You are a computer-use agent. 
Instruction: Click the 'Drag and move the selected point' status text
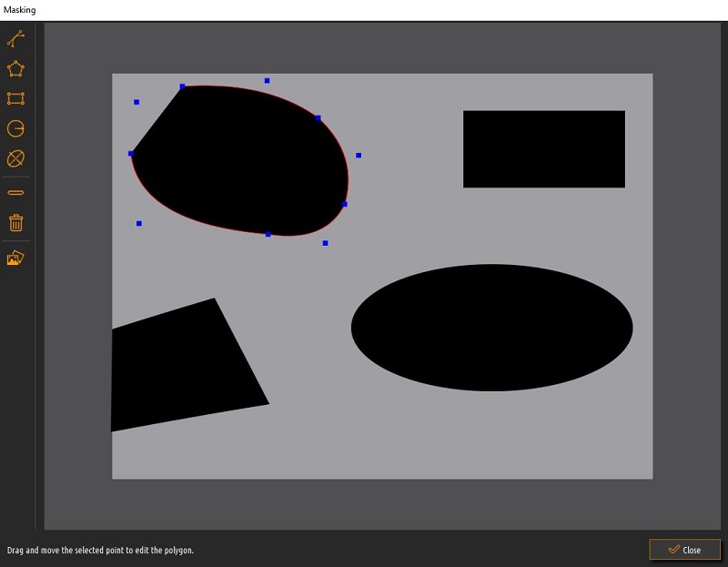click(x=100, y=551)
